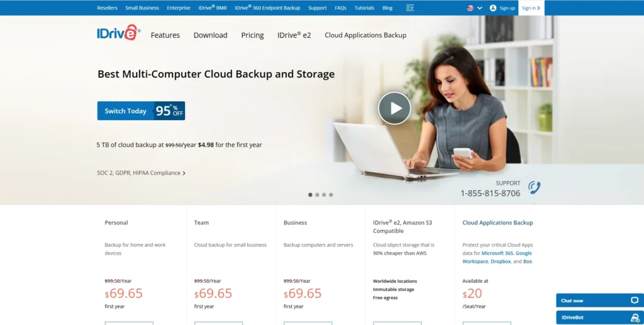Click the support number 1-855-815-8706

click(x=491, y=193)
